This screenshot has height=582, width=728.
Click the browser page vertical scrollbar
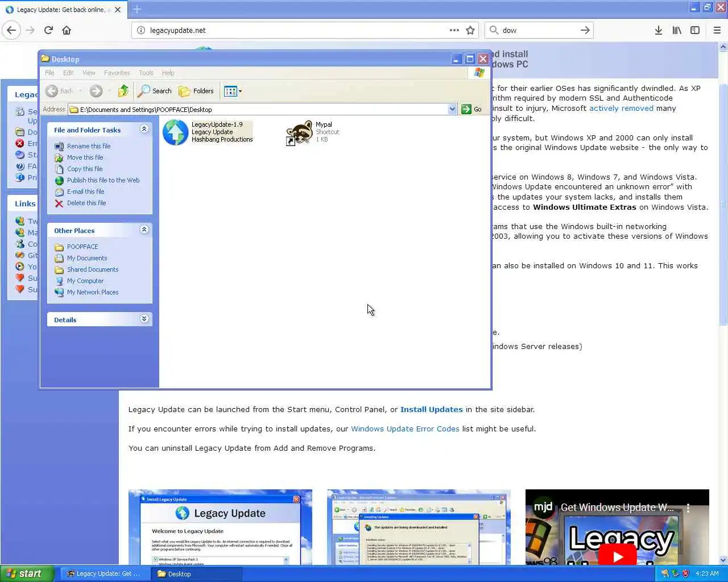click(723, 205)
